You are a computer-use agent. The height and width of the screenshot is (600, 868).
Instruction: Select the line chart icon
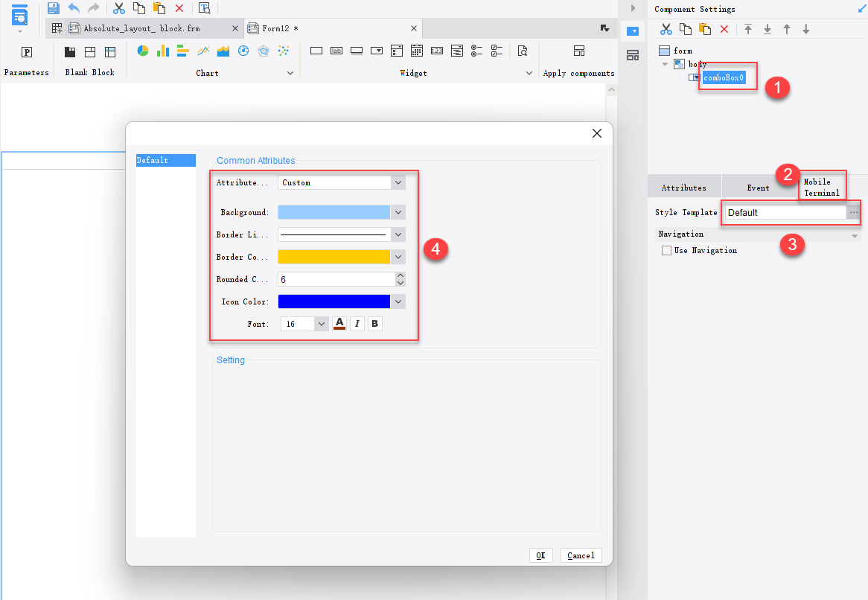click(203, 51)
